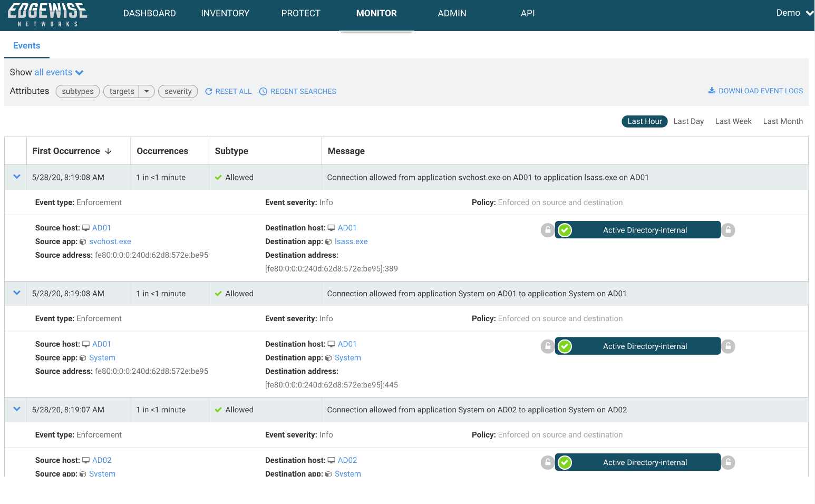The image size is (815, 504).
Task: Select the Events tab
Action: click(27, 46)
